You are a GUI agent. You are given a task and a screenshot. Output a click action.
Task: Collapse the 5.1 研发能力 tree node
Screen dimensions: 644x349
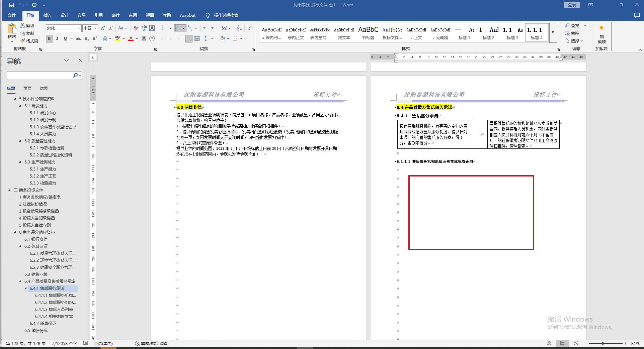click(x=20, y=106)
